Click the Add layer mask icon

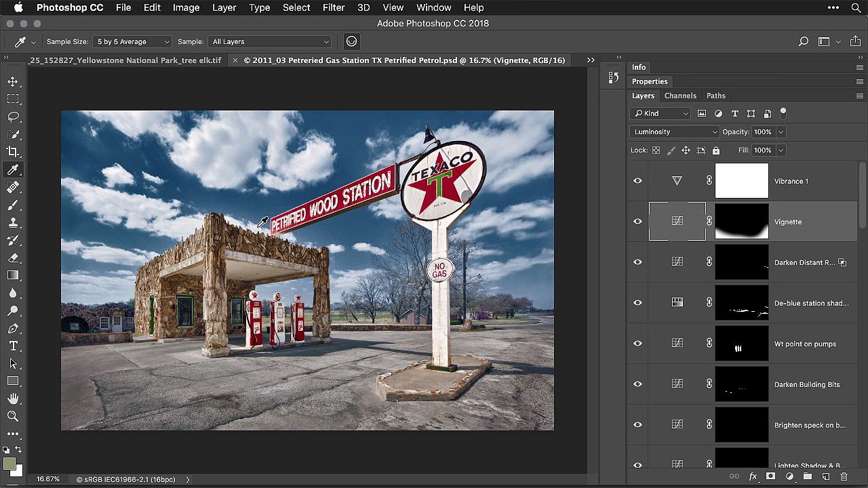tap(770, 476)
